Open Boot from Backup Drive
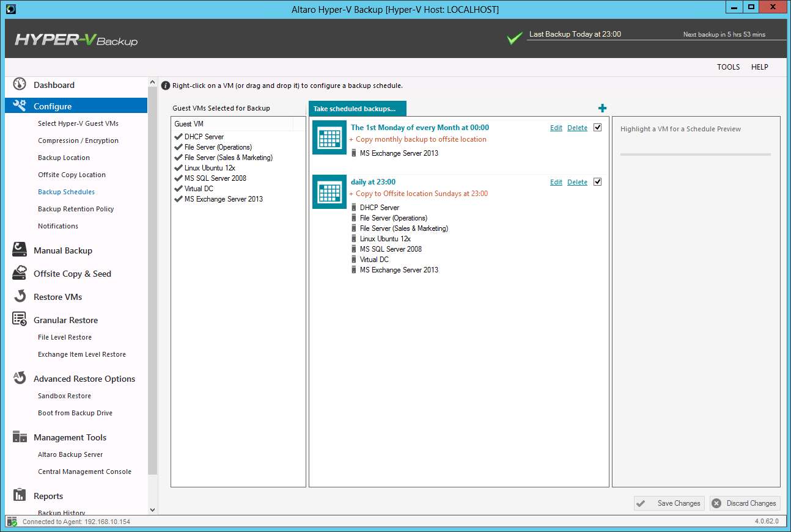Image resolution: width=791 pixels, height=532 pixels. tap(75, 413)
